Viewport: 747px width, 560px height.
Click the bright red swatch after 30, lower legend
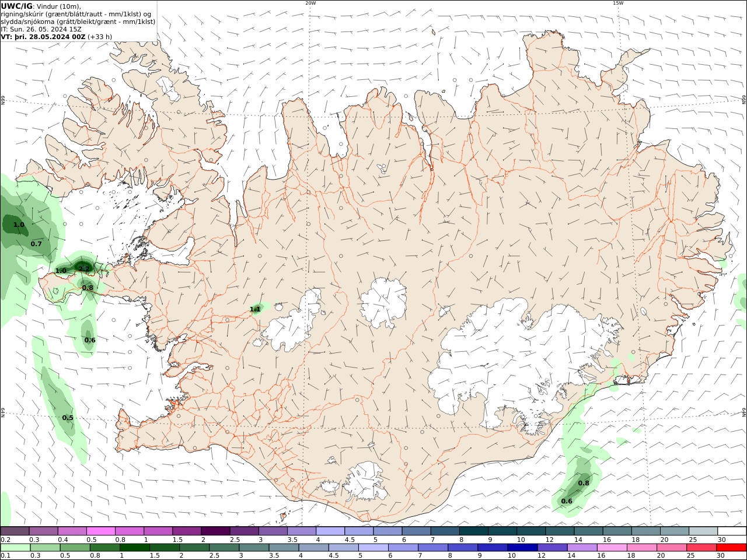732,548
